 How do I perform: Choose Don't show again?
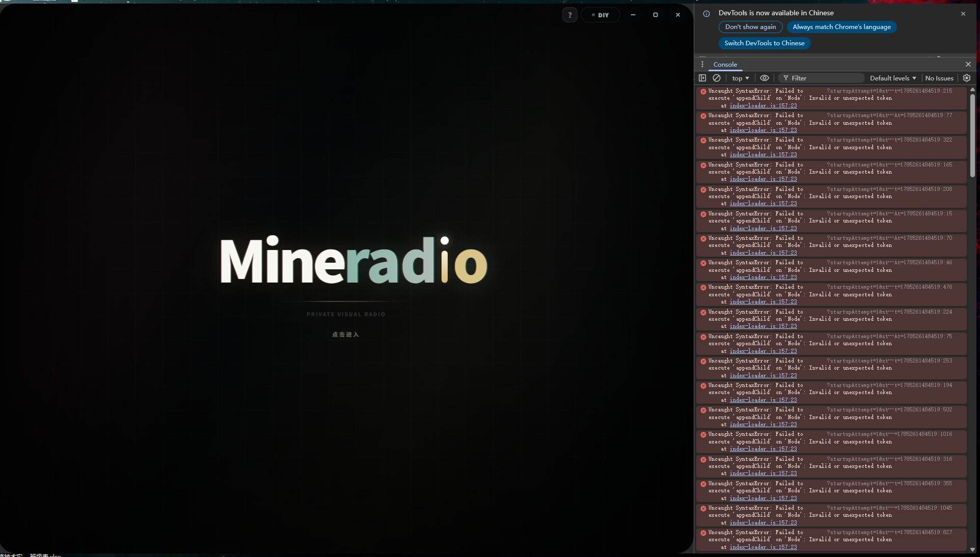point(751,27)
